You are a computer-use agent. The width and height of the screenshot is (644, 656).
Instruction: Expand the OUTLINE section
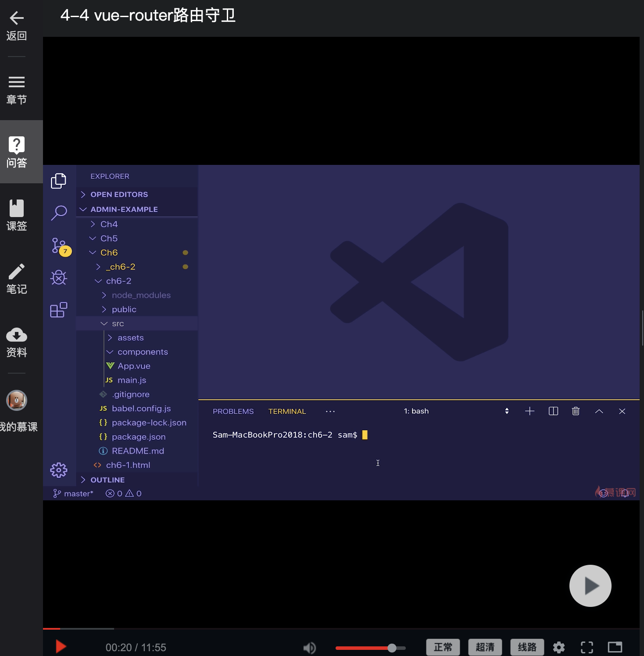tap(137, 480)
